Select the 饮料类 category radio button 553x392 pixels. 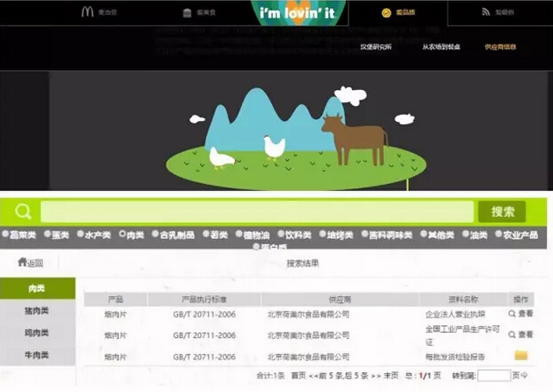[278, 236]
